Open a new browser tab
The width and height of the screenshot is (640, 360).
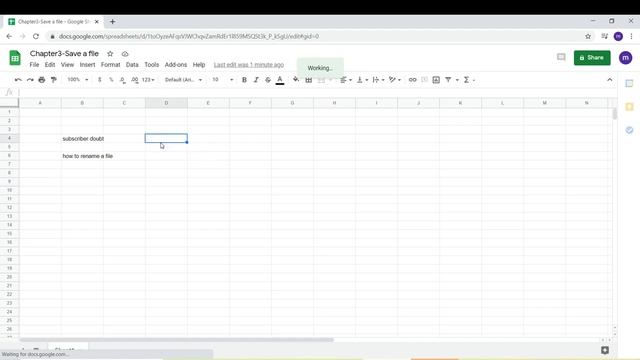112,22
